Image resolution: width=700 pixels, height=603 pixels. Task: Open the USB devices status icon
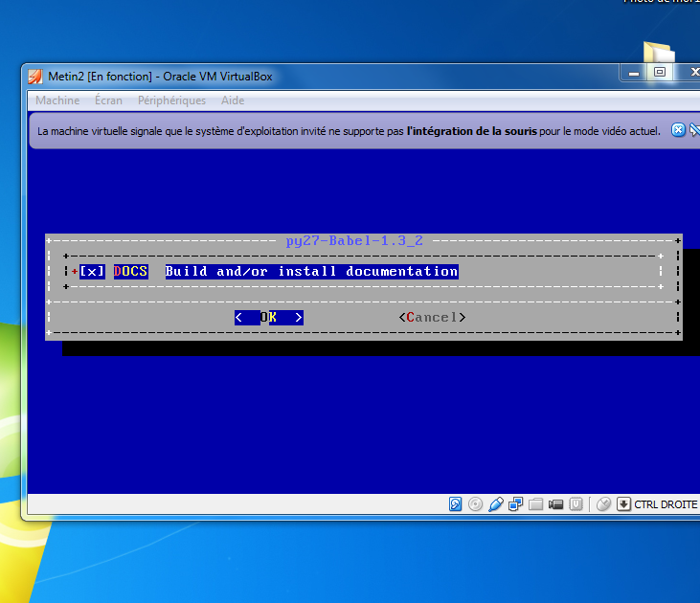coord(495,504)
